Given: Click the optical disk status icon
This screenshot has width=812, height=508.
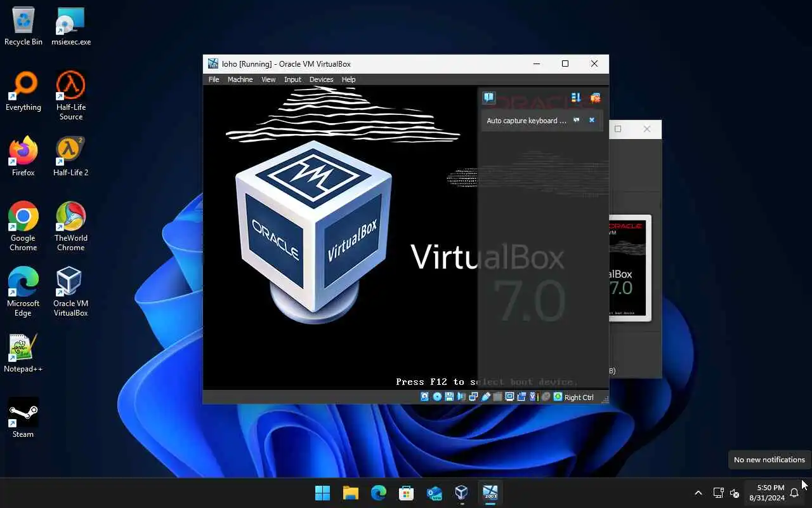Looking at the screenshot, I should [437, 397].
